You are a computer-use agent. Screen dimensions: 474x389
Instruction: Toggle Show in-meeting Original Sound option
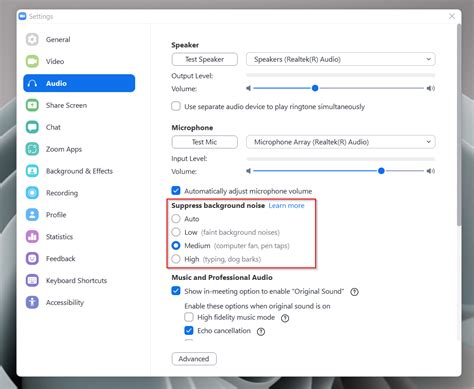(x=176, y=291)
